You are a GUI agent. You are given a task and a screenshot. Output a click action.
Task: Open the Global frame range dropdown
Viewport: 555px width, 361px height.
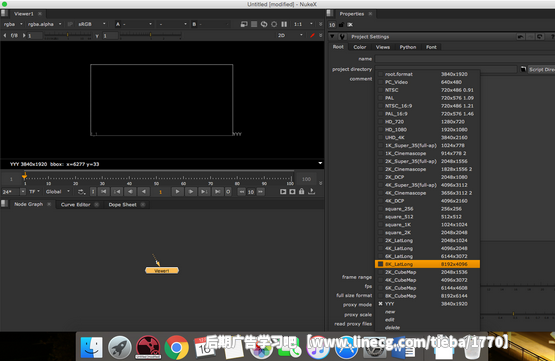pyautogui.click(x=57, y=191)
